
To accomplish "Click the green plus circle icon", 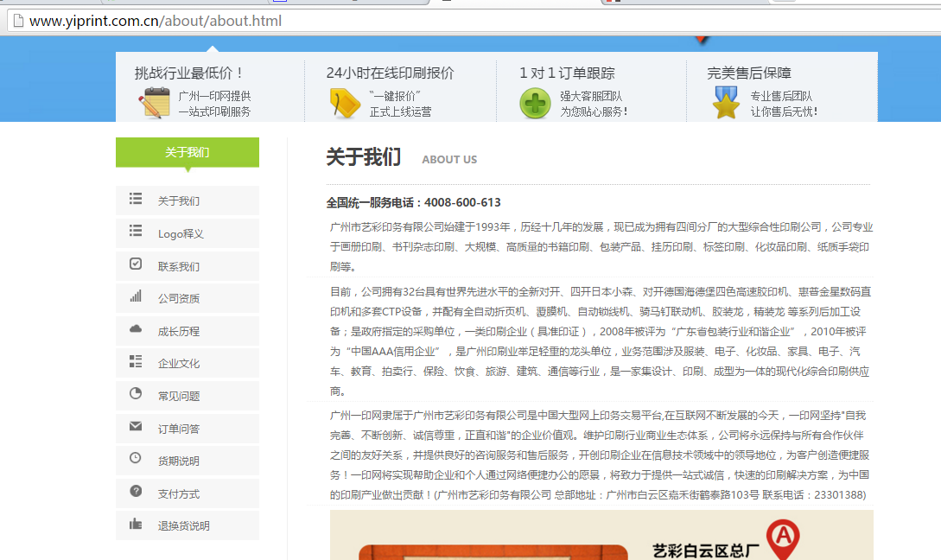I will (x=535, y=103).
